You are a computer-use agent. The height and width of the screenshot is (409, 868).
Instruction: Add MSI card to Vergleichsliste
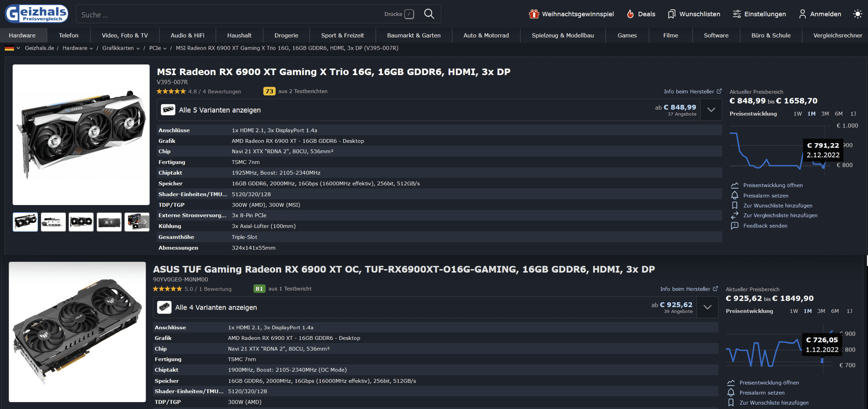coord(780,215)
